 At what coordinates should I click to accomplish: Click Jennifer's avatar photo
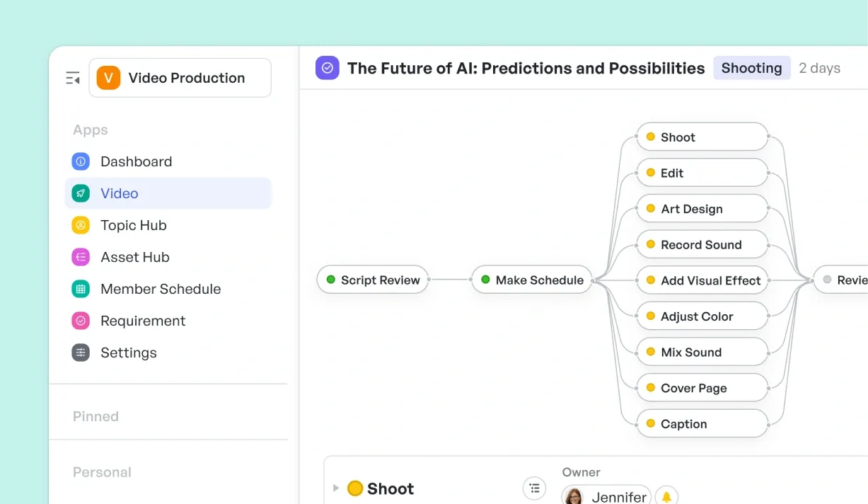(574, 497)
